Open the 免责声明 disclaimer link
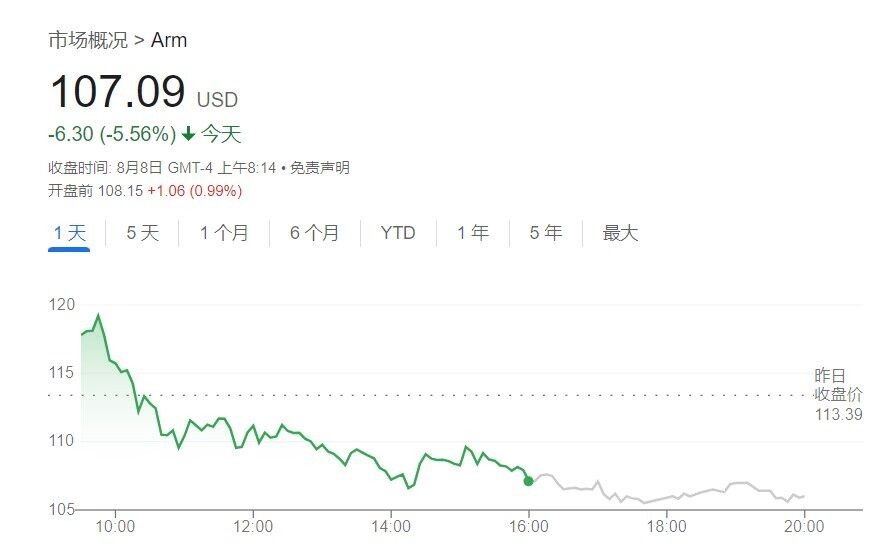885x549 pixels. tap(320, 168)
